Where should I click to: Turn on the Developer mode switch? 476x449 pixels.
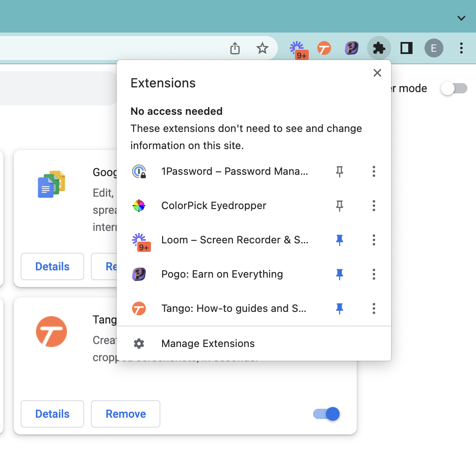(x=454, y=89)
